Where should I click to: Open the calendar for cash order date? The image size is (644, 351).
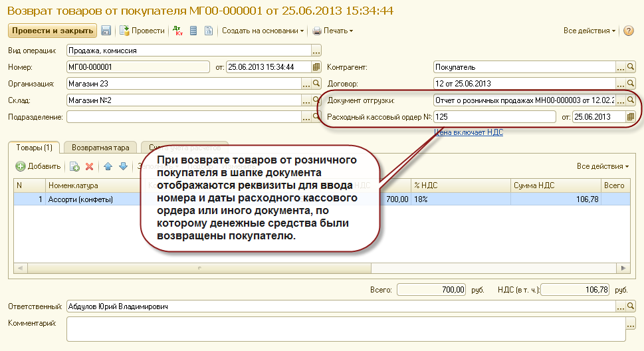(x=631, y=117)
